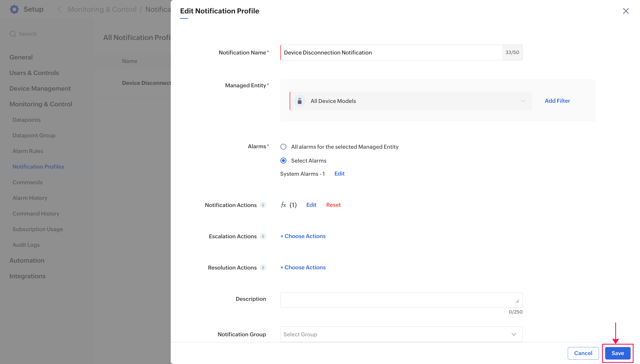Click the fx notification actions icon
Screen dimensions: 640x364
[283, 205]
